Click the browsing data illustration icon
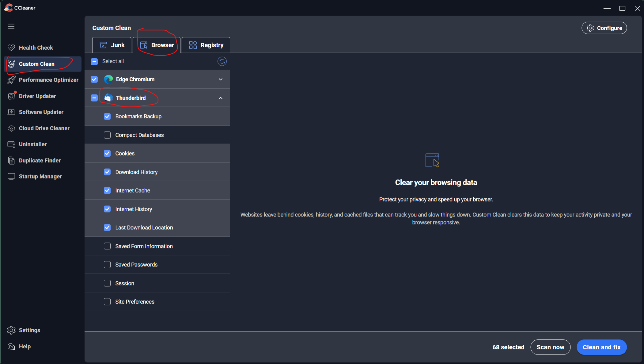644x364 pixels. click(x=433, y=160)
